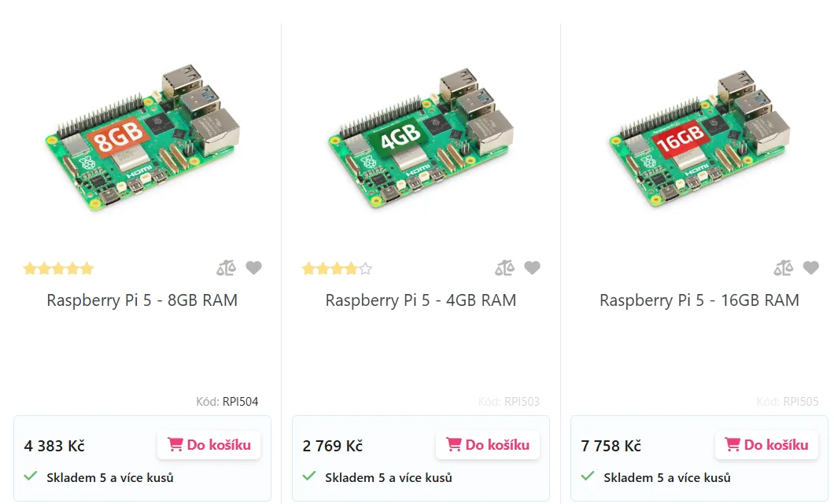Favorite the 4GB Raspberry Pi with heart

pyautogui.click(x=533, y=268)
